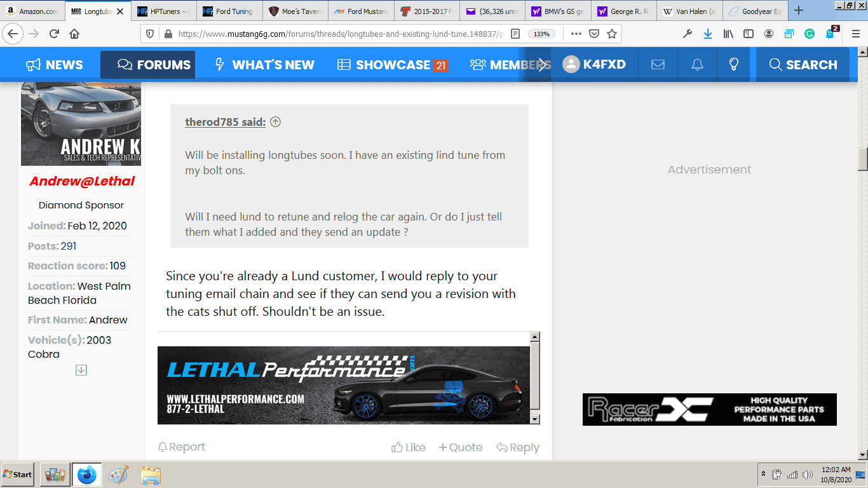The width and height of the screenshot is (868, 488).
Task: Reload the page with the refresh icon
Action: 54,34
